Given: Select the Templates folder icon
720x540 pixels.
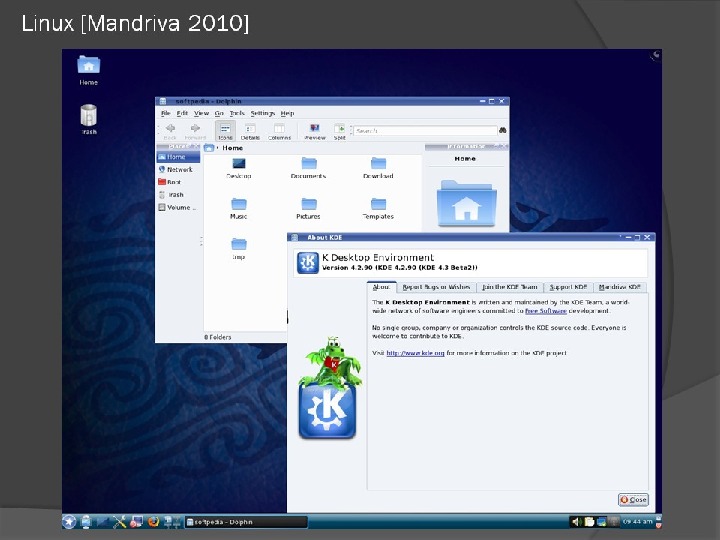Looking at the screenshot, I should coord(378,203).
